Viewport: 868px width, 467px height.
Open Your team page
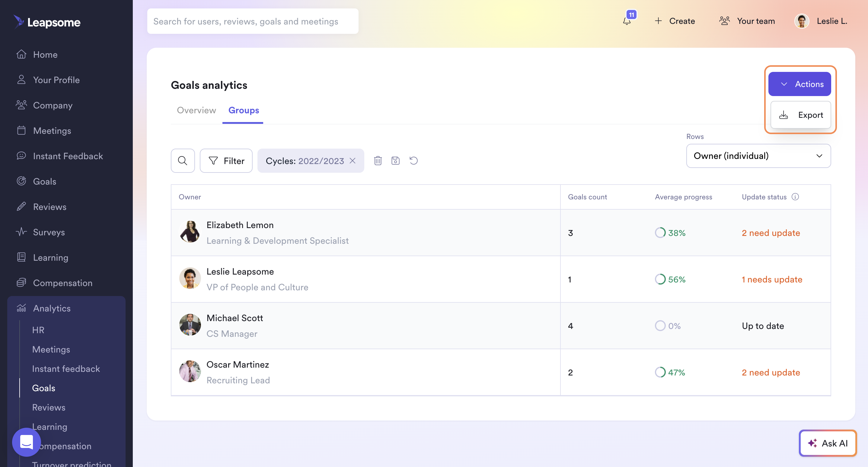pos(747,21)
